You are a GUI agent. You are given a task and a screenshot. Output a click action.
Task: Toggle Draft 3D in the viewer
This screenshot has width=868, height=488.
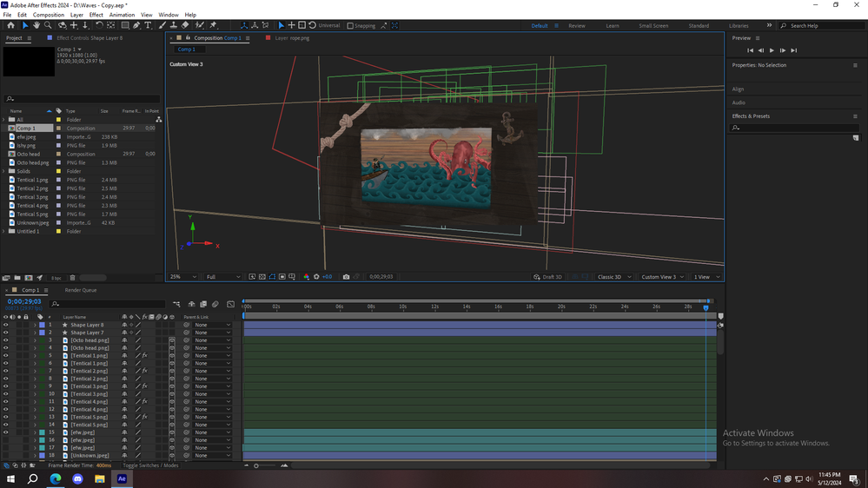(x=548, y=277)
